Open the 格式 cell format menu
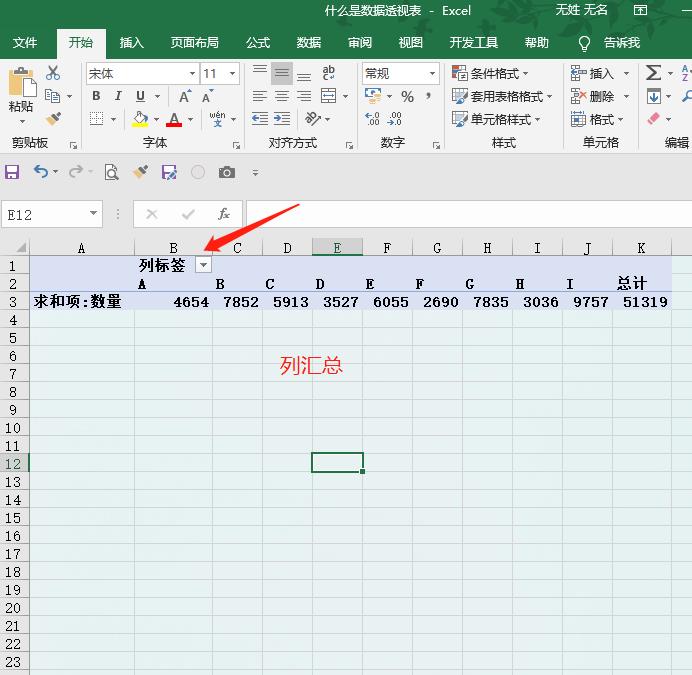 point(597,119)
